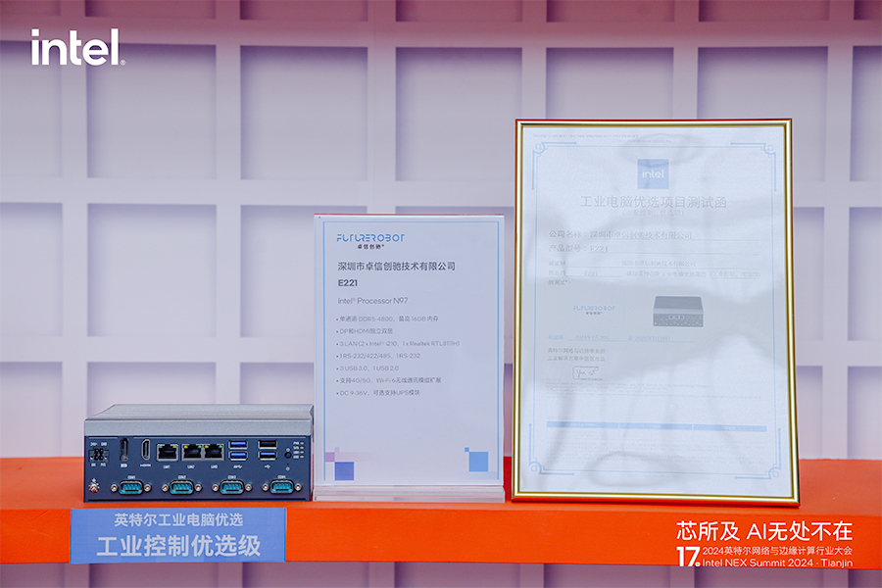Click the antenna connector beside COM1
This screenshot has width=882, height=588.
pos(94,487)
